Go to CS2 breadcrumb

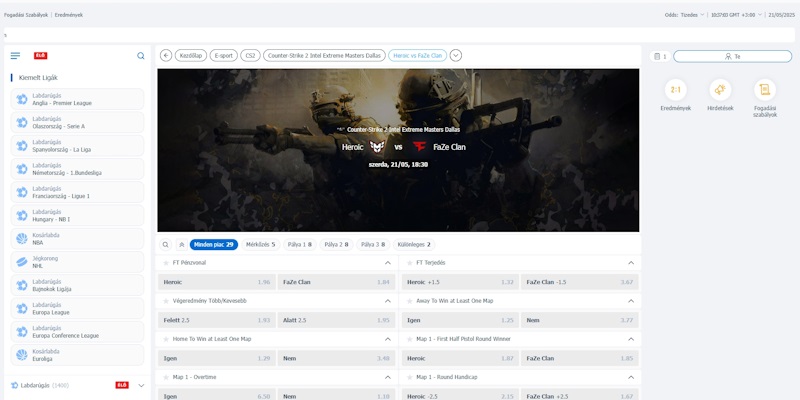click(x=250, y=55)
